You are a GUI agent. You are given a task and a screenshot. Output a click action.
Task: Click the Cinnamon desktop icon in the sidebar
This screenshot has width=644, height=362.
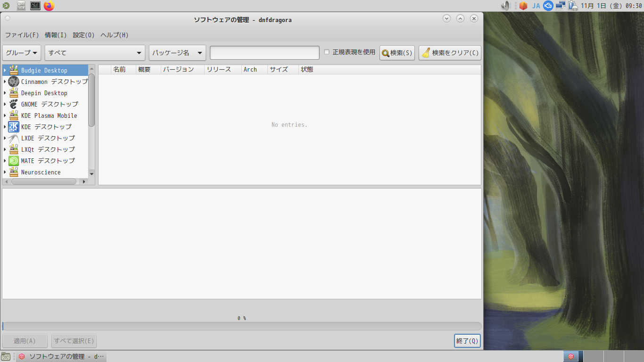(13, 81)
